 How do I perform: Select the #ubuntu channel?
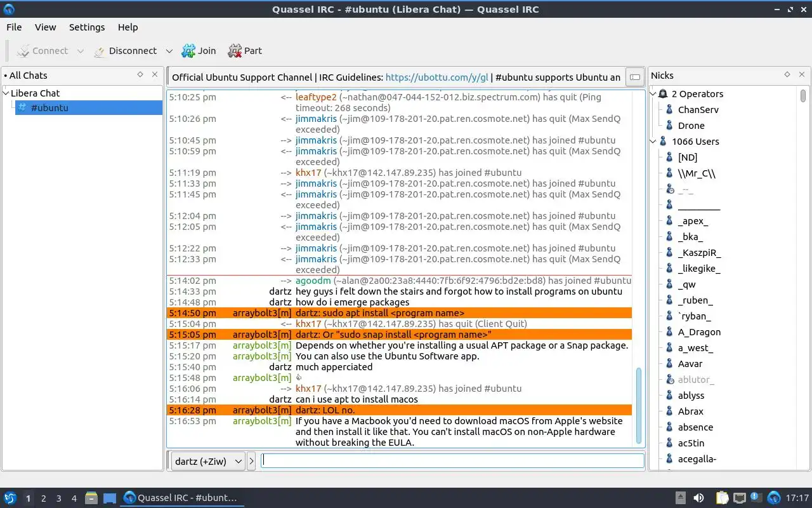[x=88, y=107]
